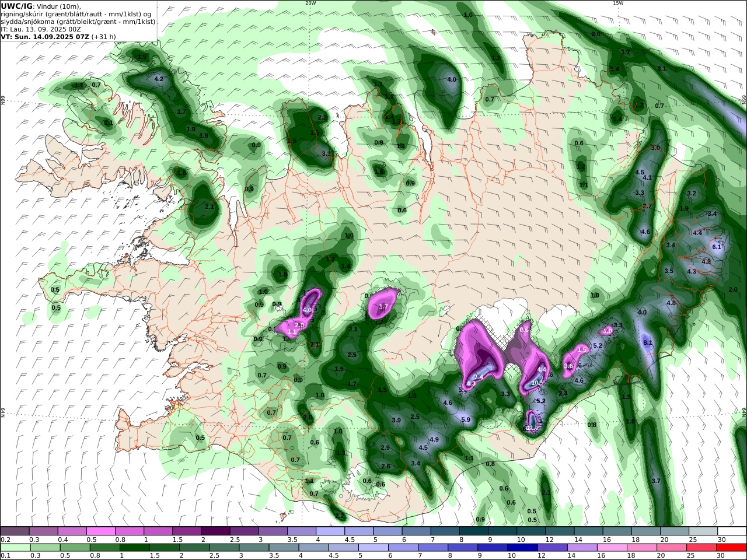Viewport: 747px width, 560px height.
Task: Click the "2.9" precipitation value on the map
Action: pos(385,447)
